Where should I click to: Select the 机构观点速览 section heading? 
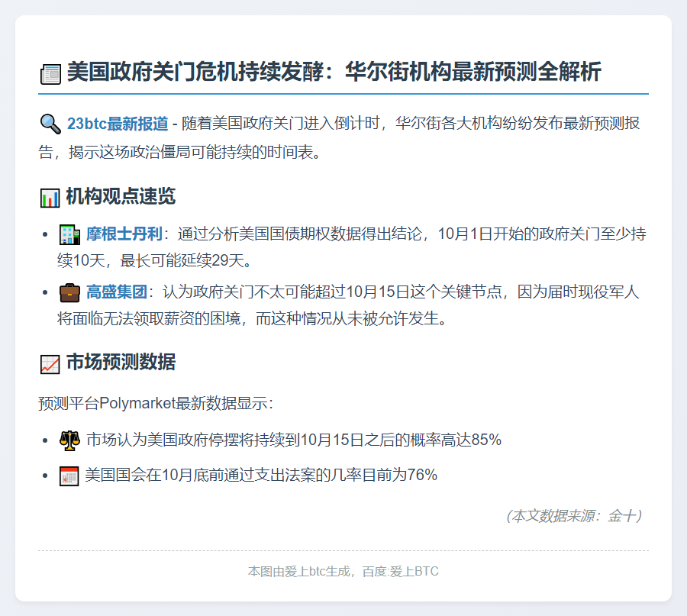click(121, 197)
